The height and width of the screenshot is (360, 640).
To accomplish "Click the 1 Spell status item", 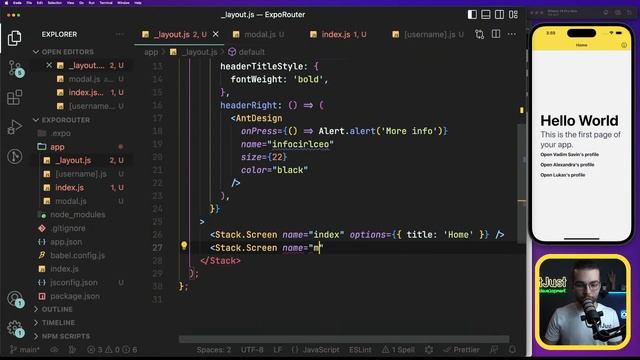I will pos(398,349).
